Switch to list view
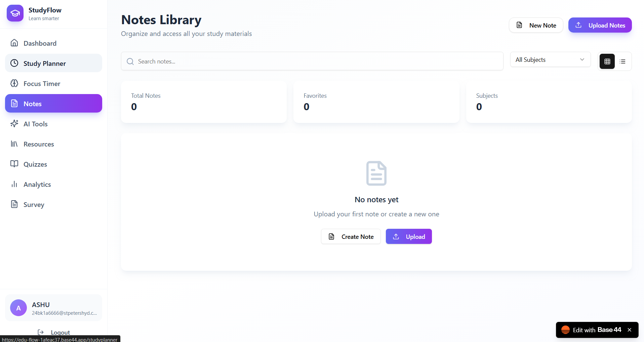Viewport: 644px width, 342px height. 622,61
